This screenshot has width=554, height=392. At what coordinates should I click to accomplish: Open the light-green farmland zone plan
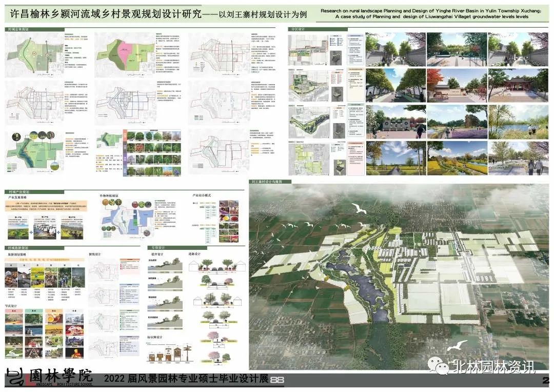coord(309,159)
